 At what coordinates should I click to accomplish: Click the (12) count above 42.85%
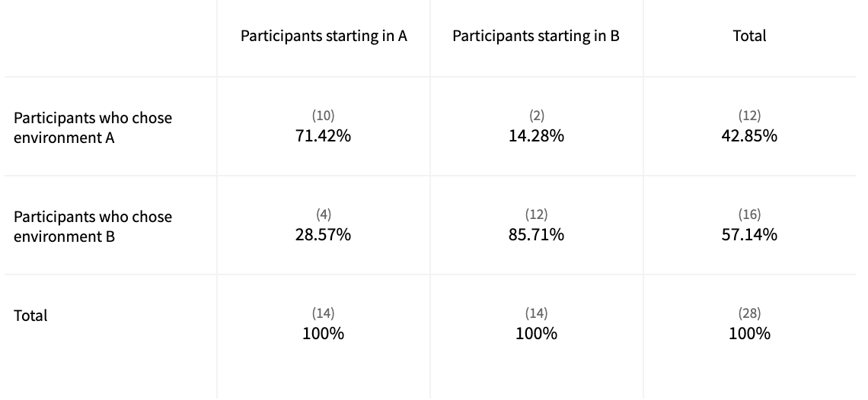click(749, 116)
